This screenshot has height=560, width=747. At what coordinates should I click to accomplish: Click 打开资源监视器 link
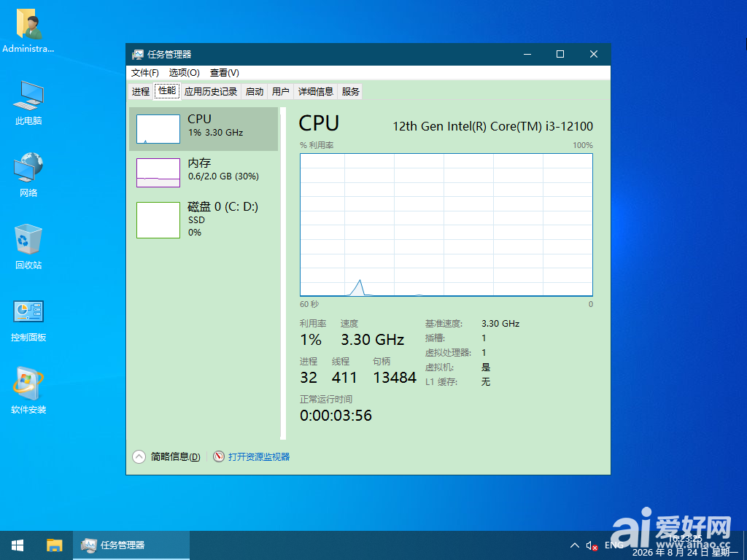tap(259, 456)
